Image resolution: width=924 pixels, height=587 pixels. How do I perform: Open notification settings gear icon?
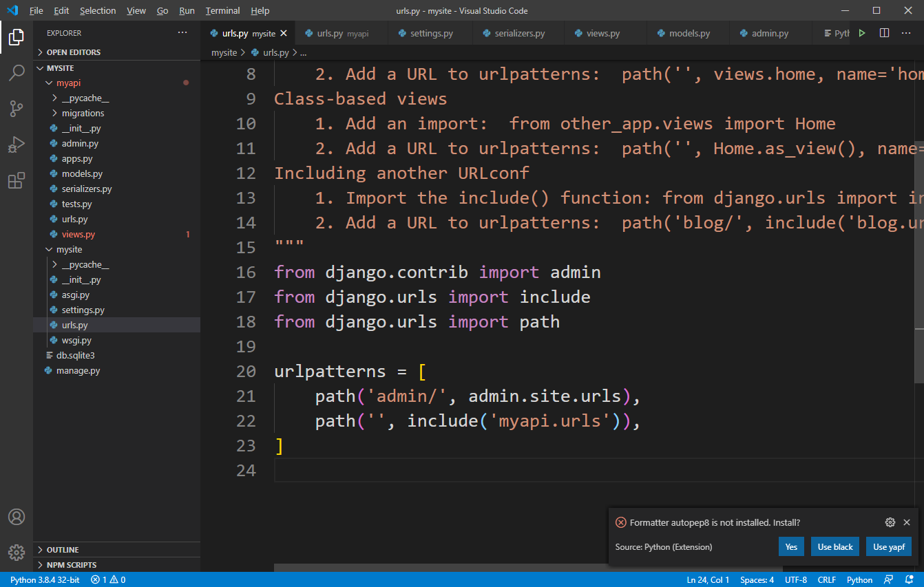coord(890,522)
